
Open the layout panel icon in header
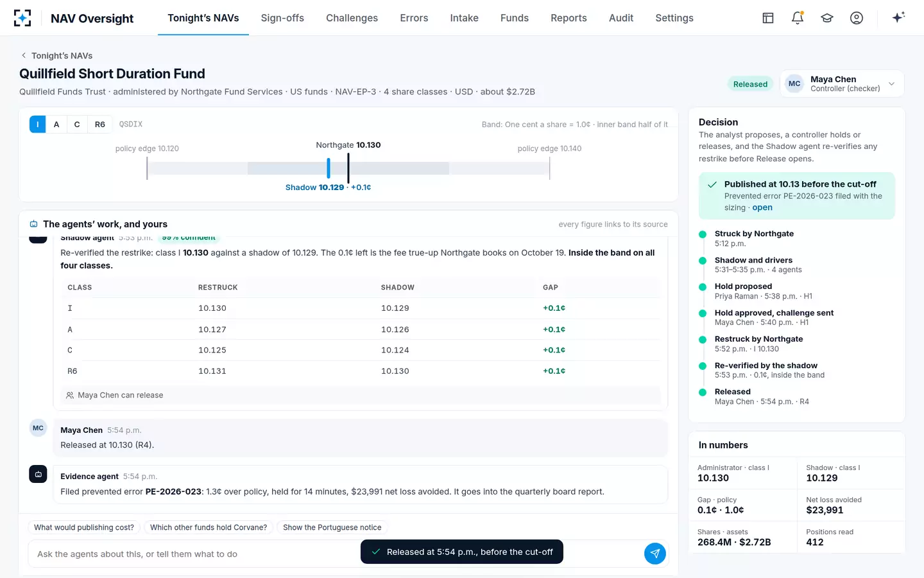(768, 18)
